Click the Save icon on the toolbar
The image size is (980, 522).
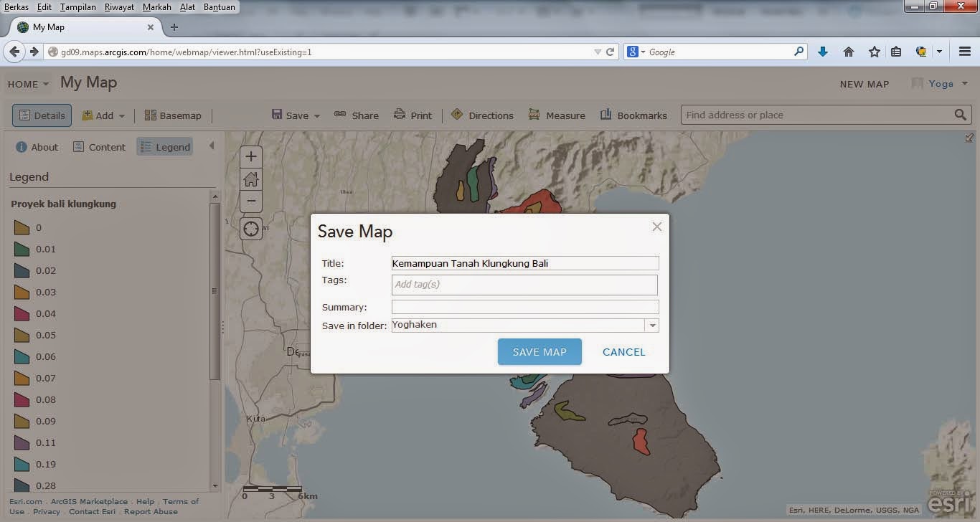click(278, 115)
